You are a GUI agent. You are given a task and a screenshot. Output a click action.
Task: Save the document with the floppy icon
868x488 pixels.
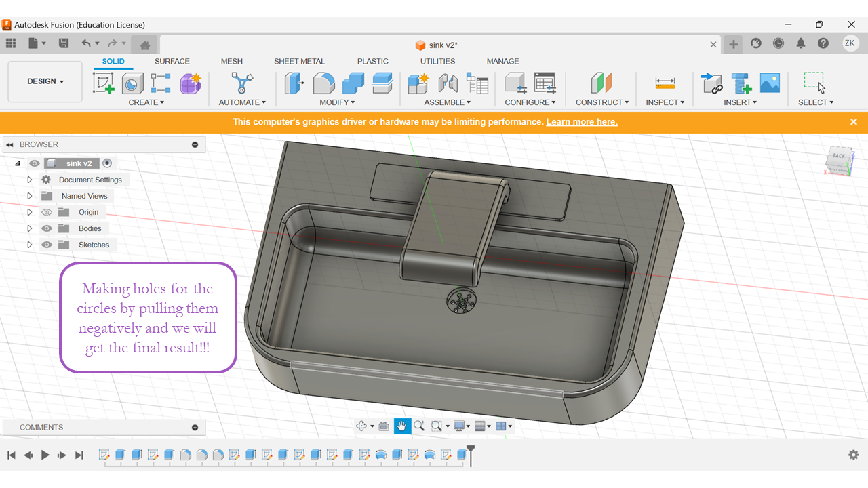pyautogui.click(x=64, y=43)
